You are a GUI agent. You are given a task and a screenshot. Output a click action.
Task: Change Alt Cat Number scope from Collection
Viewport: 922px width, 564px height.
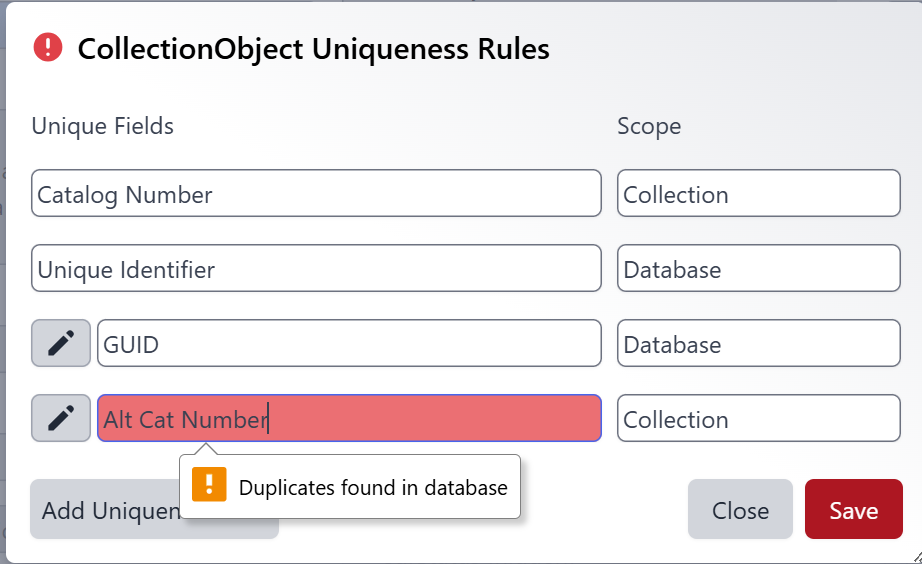(758, 418)
